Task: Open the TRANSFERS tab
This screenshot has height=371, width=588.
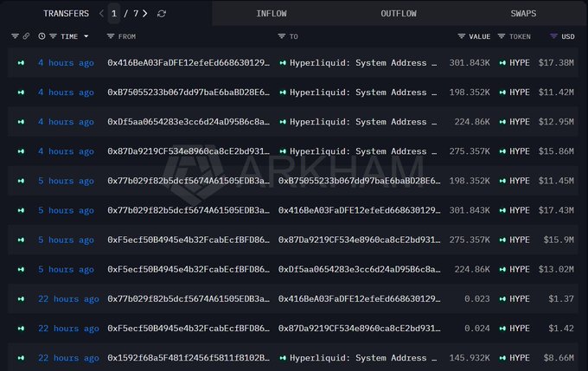Action: click(x=66, y=14)
